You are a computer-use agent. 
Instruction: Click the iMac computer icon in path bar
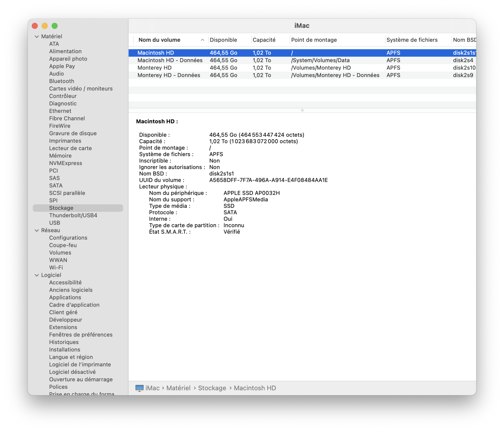tap(139, 388)
